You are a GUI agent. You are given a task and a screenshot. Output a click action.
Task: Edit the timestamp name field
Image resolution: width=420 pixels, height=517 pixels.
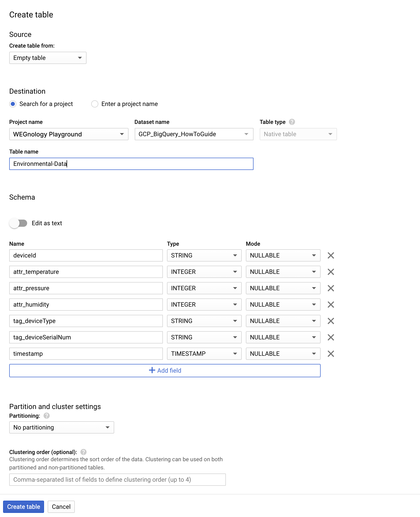[86, 354]
